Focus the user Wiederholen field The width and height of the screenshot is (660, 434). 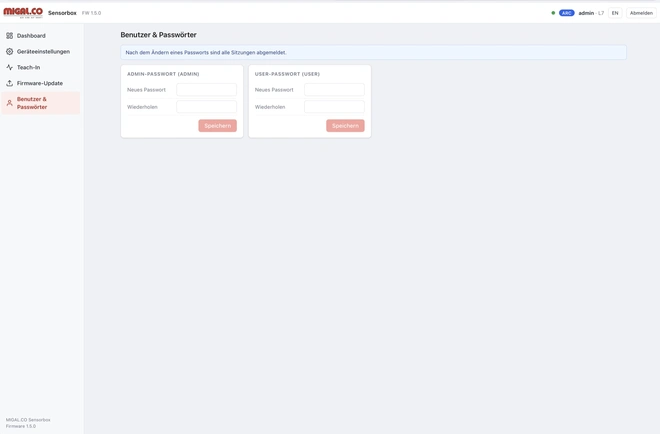click(334, 107)
